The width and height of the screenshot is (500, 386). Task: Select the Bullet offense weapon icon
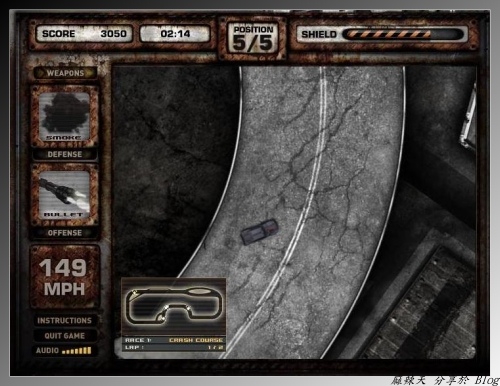(64, 195)
